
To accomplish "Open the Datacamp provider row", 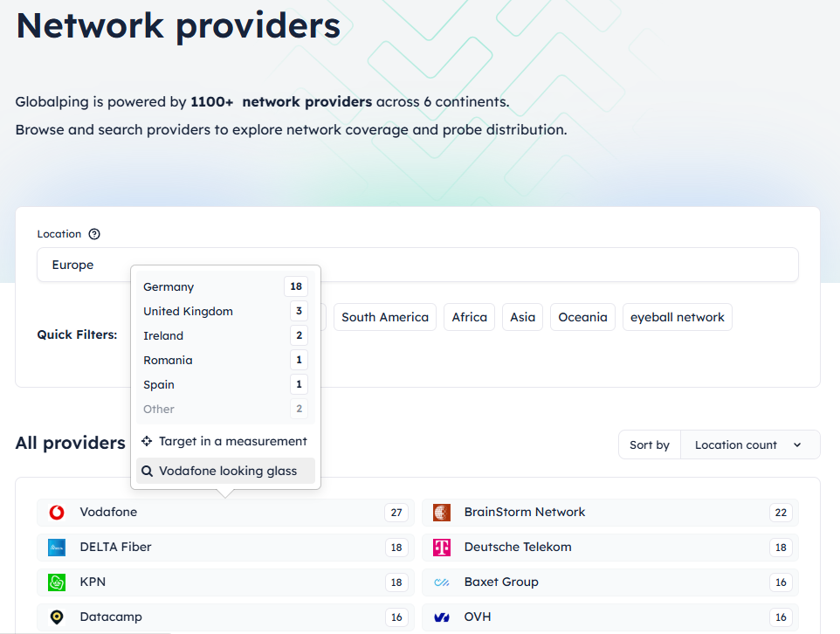I will (x=225, y=617).
